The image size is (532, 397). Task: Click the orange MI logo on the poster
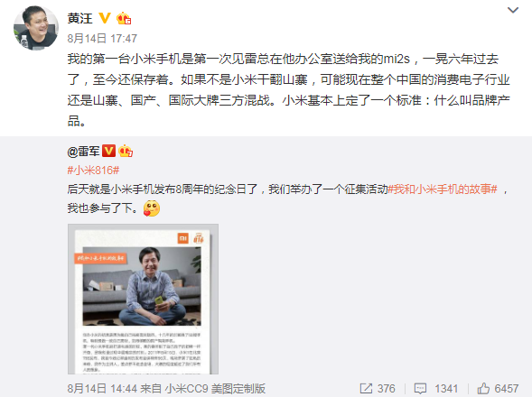[183, 238]
